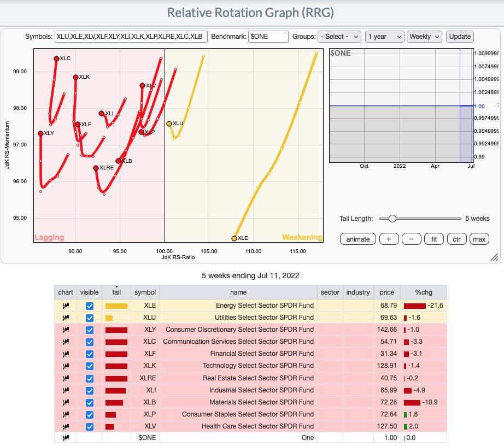Sort table by sector column

pyautogui.click(x=330, y=292)
